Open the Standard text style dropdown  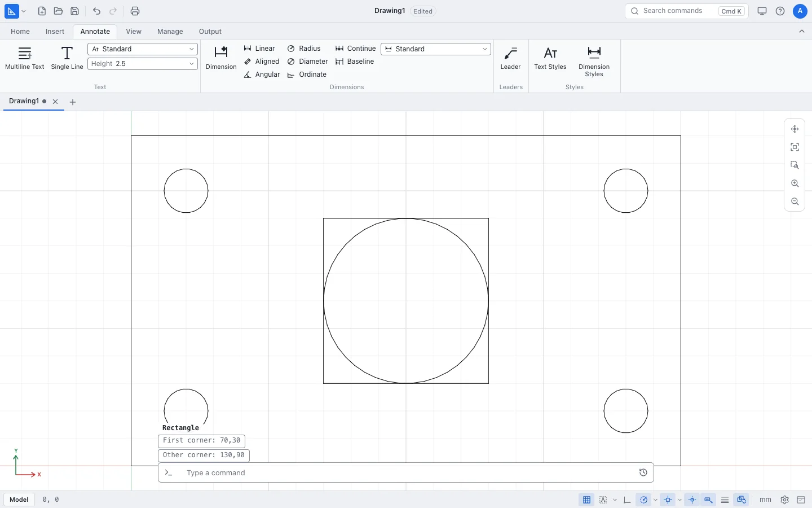point(143,49)
